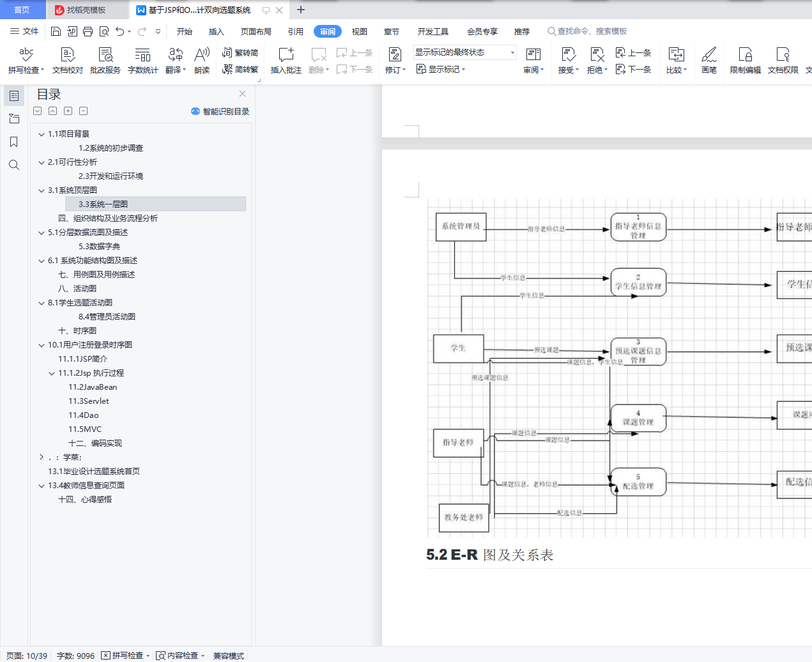Image resolution: width=812 pixels, height=662 pixels.
Task: Convert simplified to traditional (简转繁)
Action: pos(240,69)
